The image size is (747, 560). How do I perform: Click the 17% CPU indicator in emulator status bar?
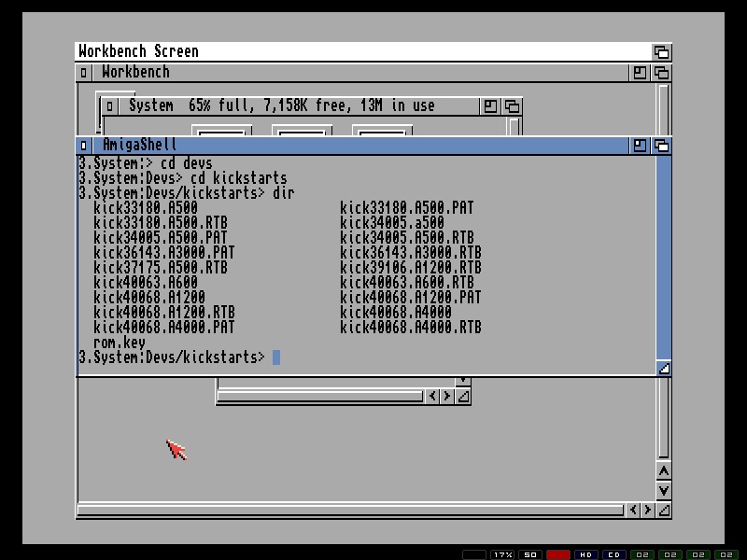click(x=502, y=554)
